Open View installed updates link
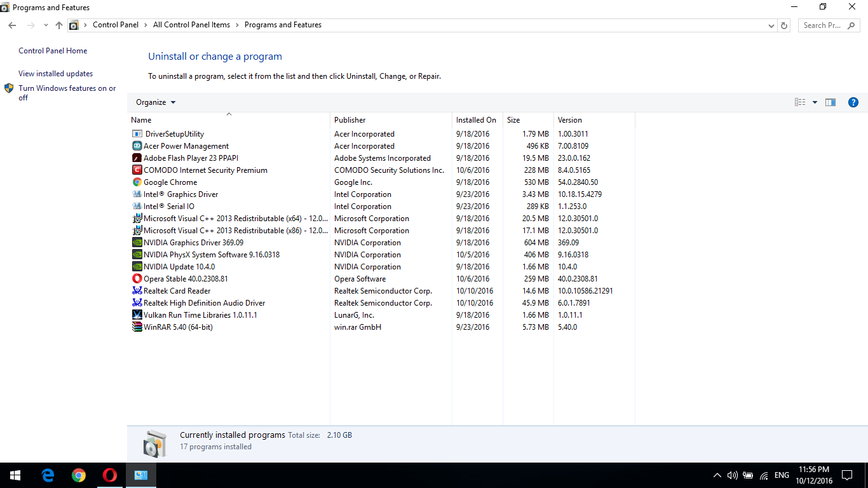The height and width of the screenshot is (488, 868). tap(55, 74)
